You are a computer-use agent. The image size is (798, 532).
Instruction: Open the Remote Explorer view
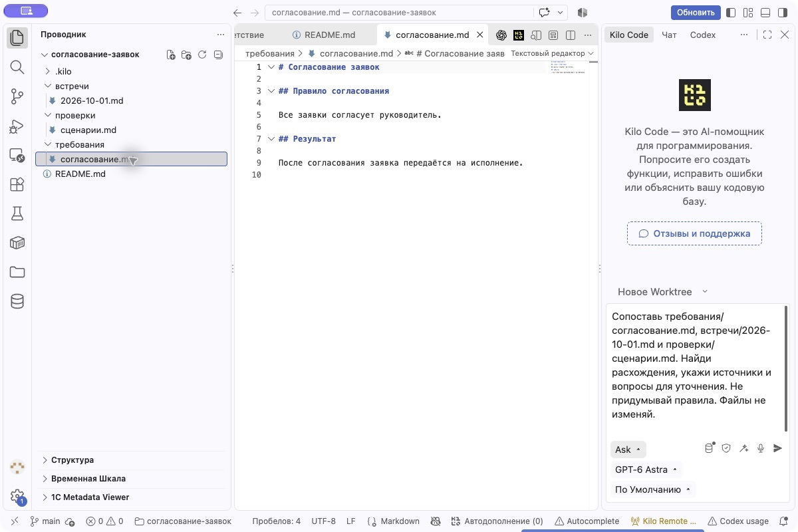point(17,156)
